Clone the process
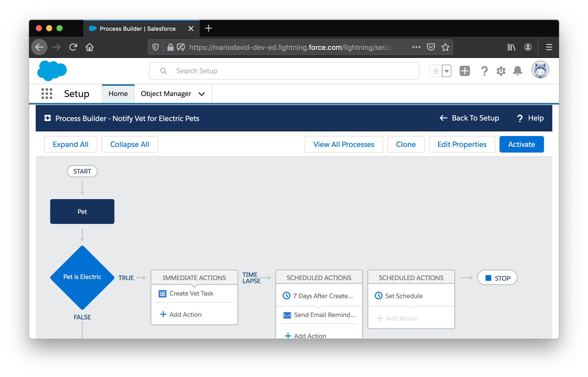Viewport: 588px width, 377px height. click(x=406, y=144)
